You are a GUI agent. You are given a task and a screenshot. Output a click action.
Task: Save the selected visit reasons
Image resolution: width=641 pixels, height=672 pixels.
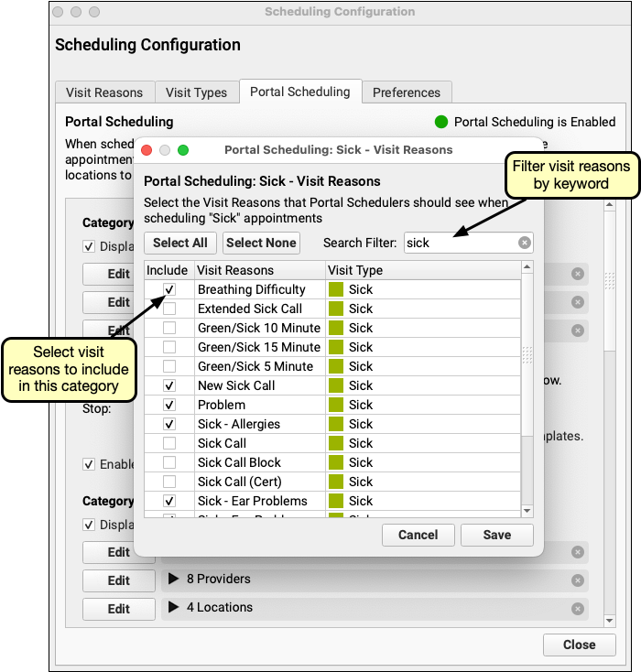tap(496, 535)
